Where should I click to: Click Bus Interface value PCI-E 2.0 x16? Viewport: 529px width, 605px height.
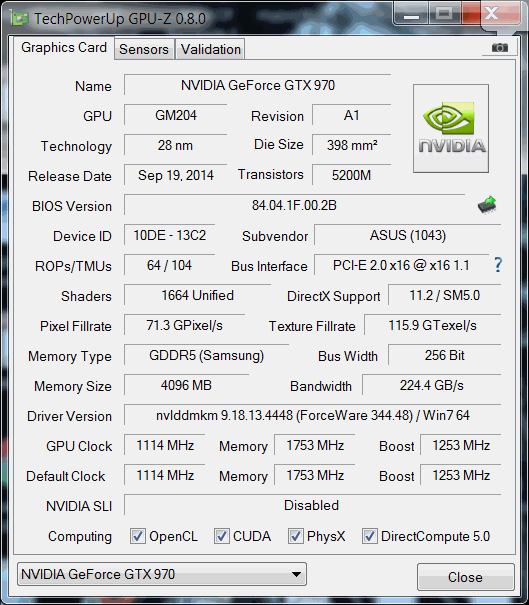pos(401,265)
